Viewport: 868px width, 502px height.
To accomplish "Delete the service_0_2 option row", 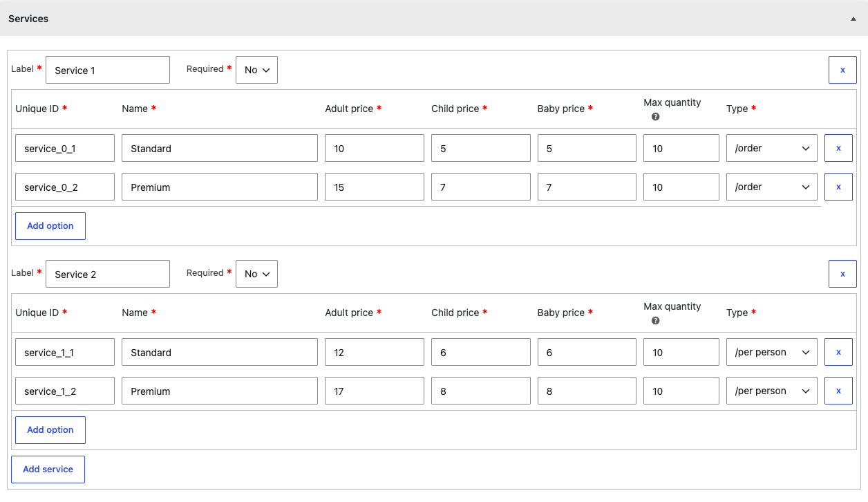I will tap(838, 187).
